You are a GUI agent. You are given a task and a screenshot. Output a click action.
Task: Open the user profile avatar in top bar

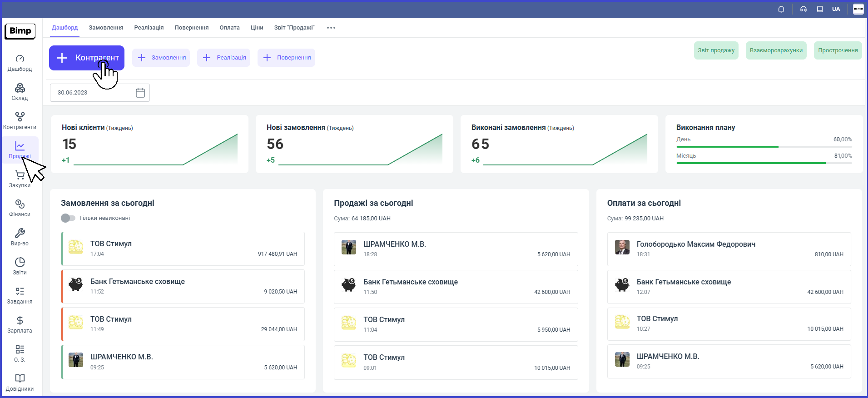[858, 9]
